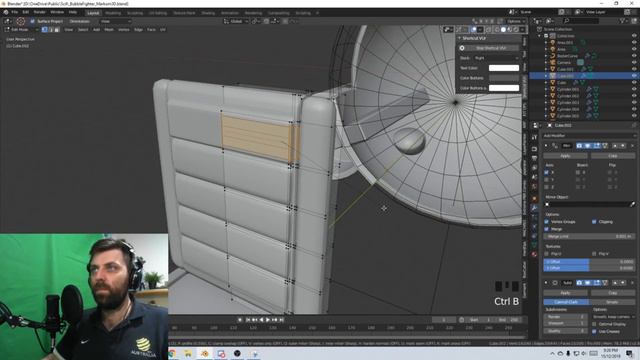This screenshot has width=640, height=360.
Task: Open the Material properties tab icon
Action: pos(534,254)
